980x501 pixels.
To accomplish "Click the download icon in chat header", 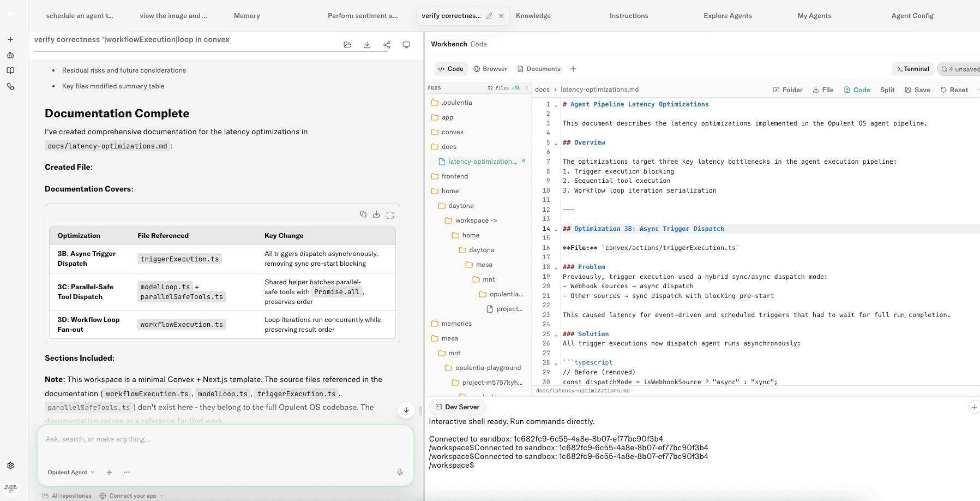I will [x=367, y=45].
